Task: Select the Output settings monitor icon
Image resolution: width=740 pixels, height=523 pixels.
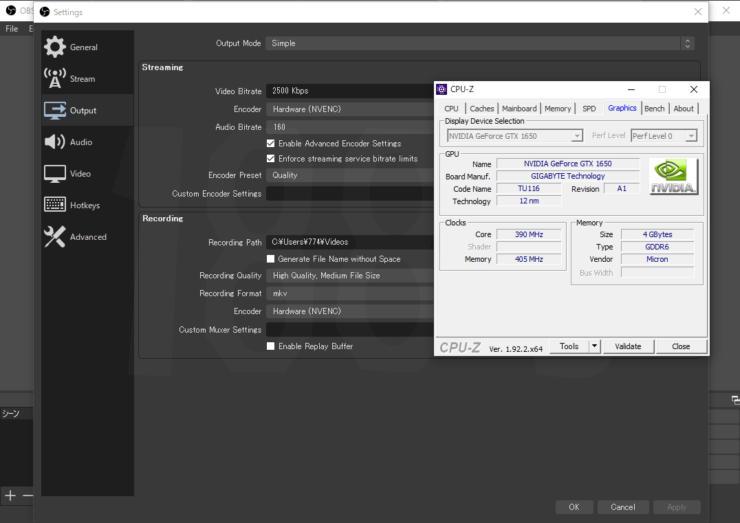Action: 55,110
